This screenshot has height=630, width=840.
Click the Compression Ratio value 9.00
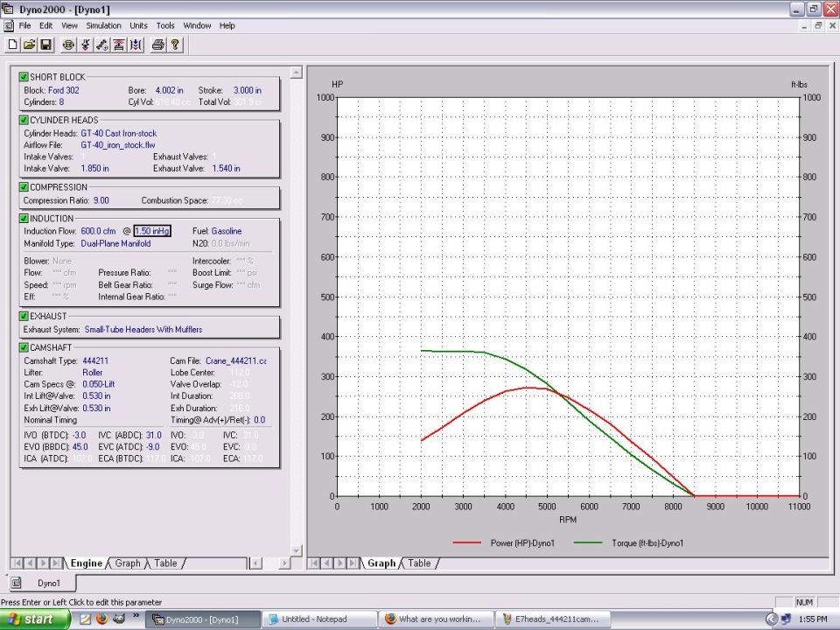[101, 200]
